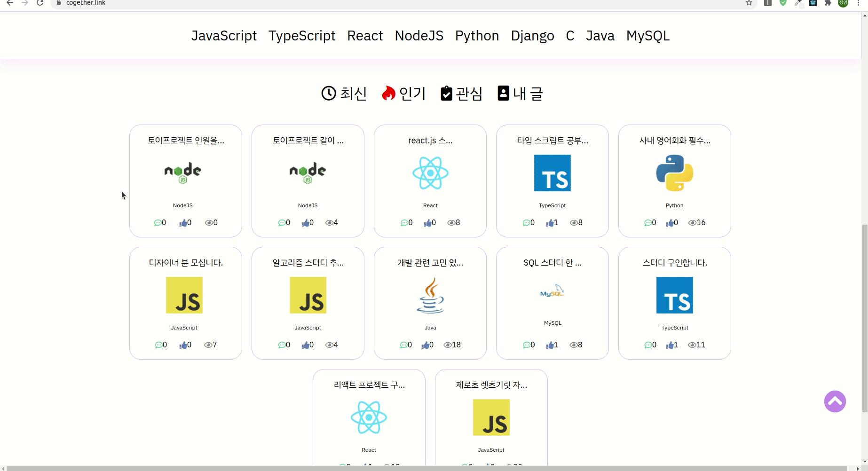The height and width of the screenshot is (471, 868).
Task: Open the 스터디 구인합니다. post title
Action: tap(675, 263)
